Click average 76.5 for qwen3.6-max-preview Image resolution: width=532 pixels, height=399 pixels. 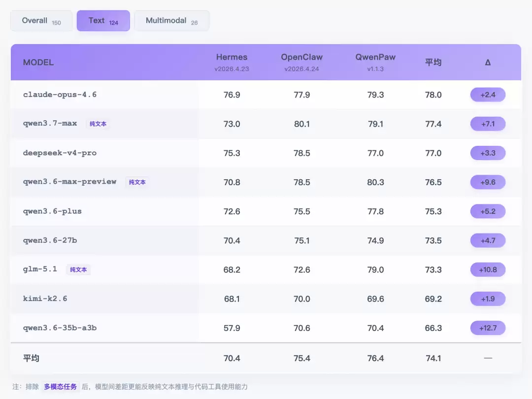(433, 183)
